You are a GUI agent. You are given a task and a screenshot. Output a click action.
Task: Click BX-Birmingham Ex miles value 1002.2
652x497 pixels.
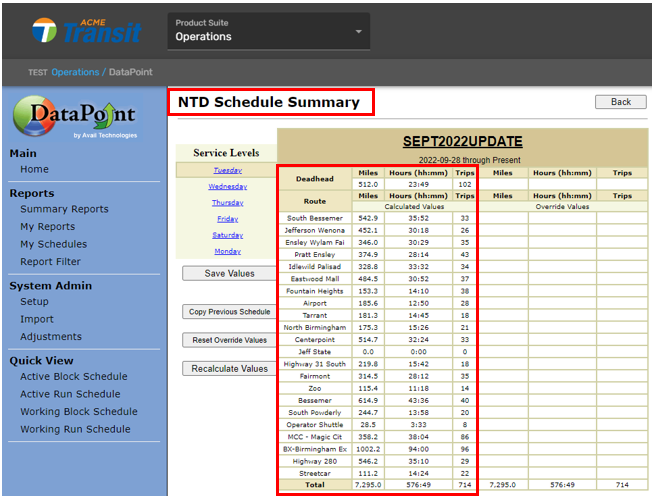[368, 449]
